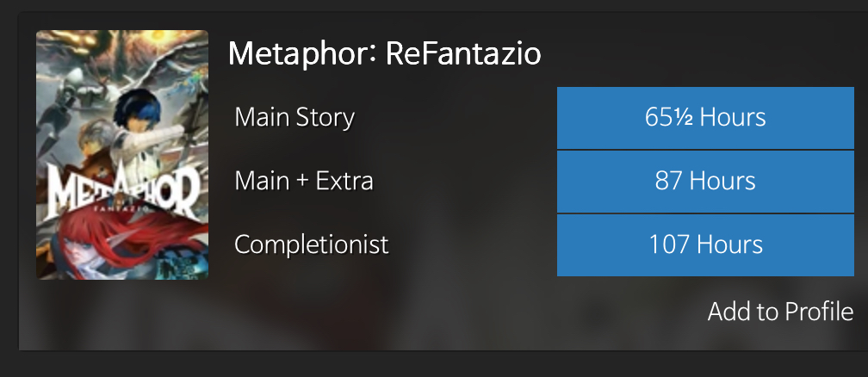Click the word ReFantazio in the title
The height and width of the screenshot is (377, 868).
(463, 55)
